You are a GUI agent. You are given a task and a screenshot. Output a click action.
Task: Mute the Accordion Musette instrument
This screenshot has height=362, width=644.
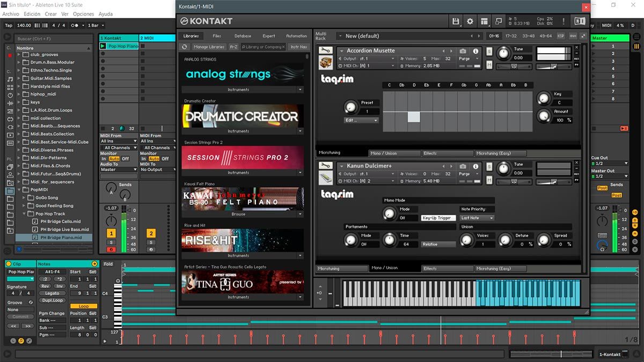point(489,65)
